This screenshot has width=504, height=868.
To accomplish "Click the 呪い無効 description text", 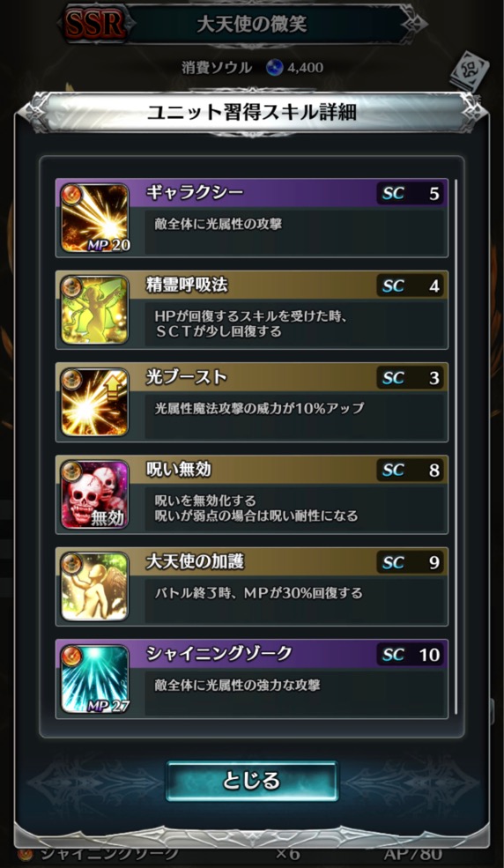I will coord(256,508).
